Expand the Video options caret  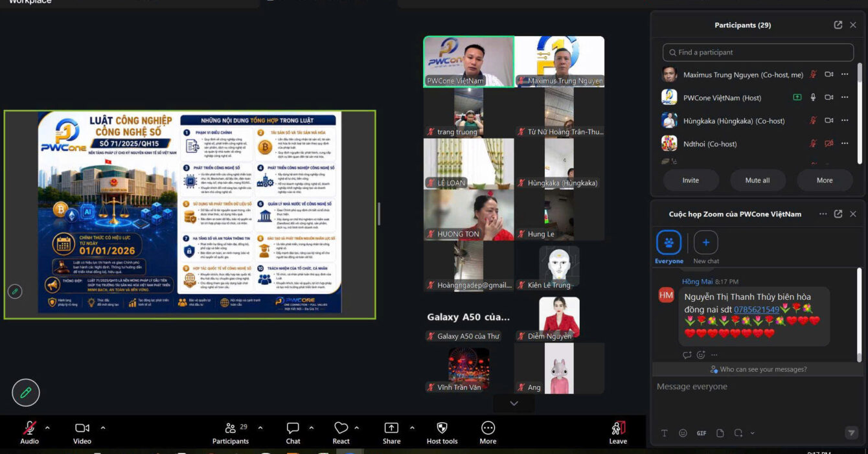[x=102, y=427]
